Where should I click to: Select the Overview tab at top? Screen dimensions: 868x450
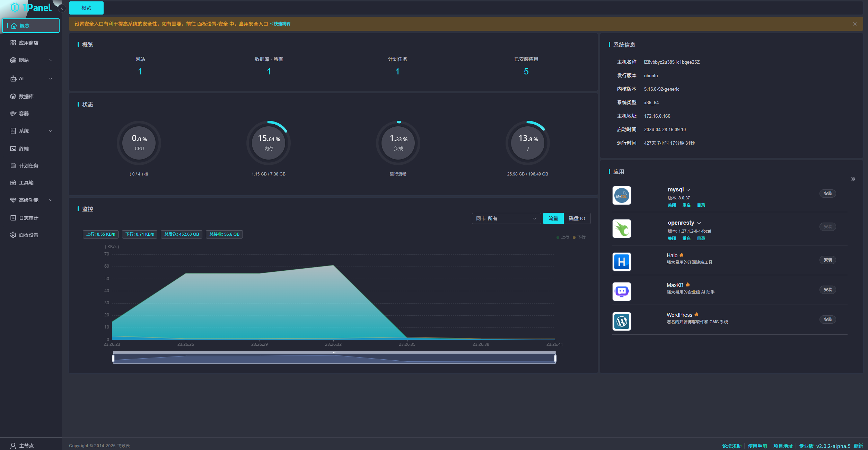point(86,8)
